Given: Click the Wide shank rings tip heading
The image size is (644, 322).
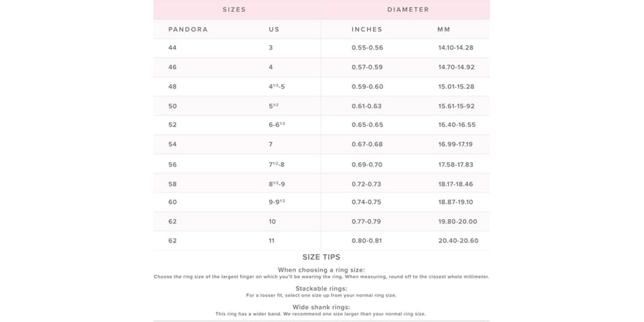Looking at the screenshot, I should click(321, 307).
